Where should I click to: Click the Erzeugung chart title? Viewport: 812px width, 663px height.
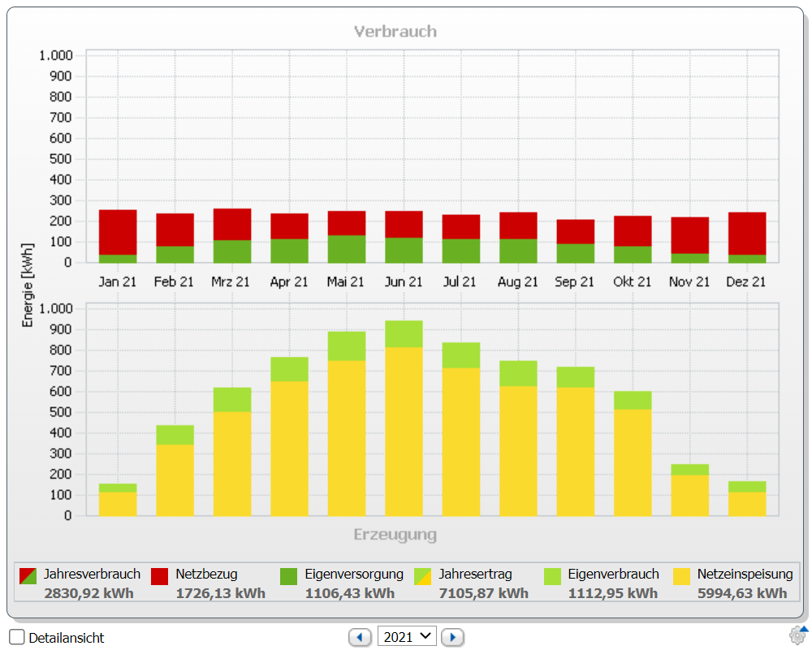coord(395,535)
